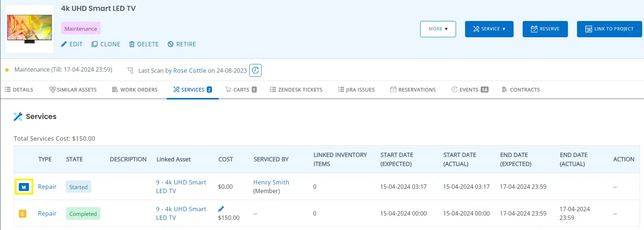Click the Edit pencil action
This screenshot has width=644, height=230.
(72, 44)
